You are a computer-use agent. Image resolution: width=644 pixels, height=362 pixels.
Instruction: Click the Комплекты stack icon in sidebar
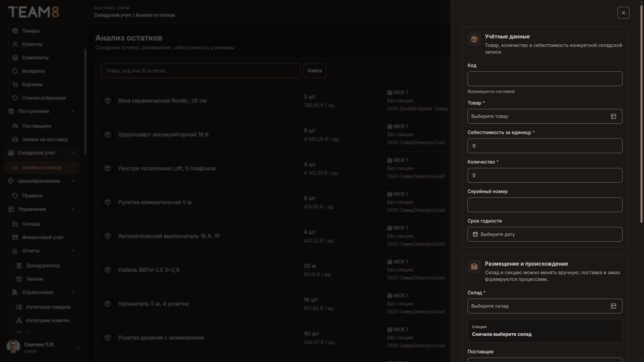[x=15, y=58]
